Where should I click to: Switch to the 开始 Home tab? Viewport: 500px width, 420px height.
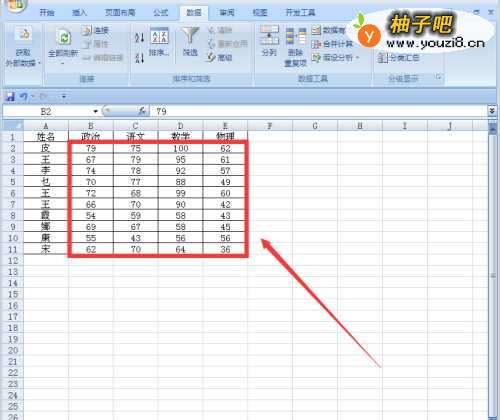[x=47, y=13]
